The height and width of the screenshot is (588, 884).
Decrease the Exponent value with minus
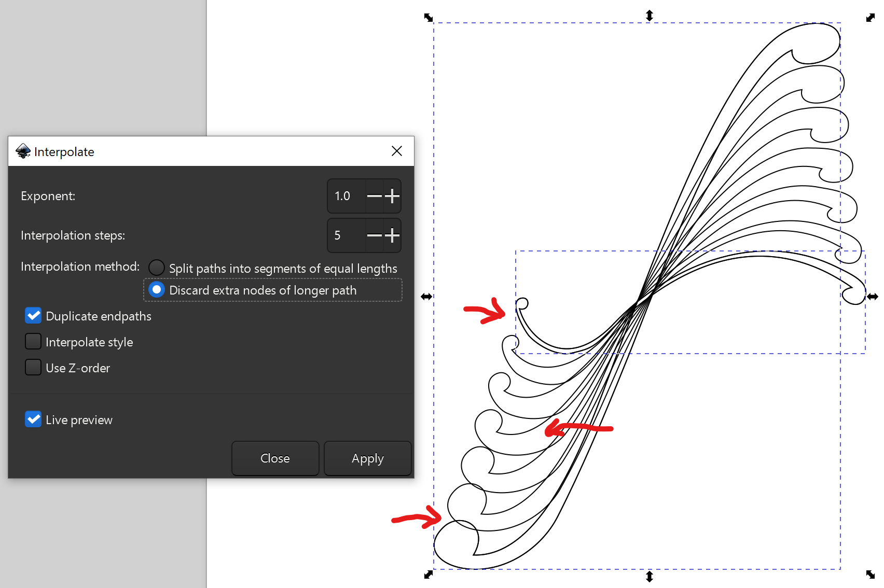click(x=374, y=196)
